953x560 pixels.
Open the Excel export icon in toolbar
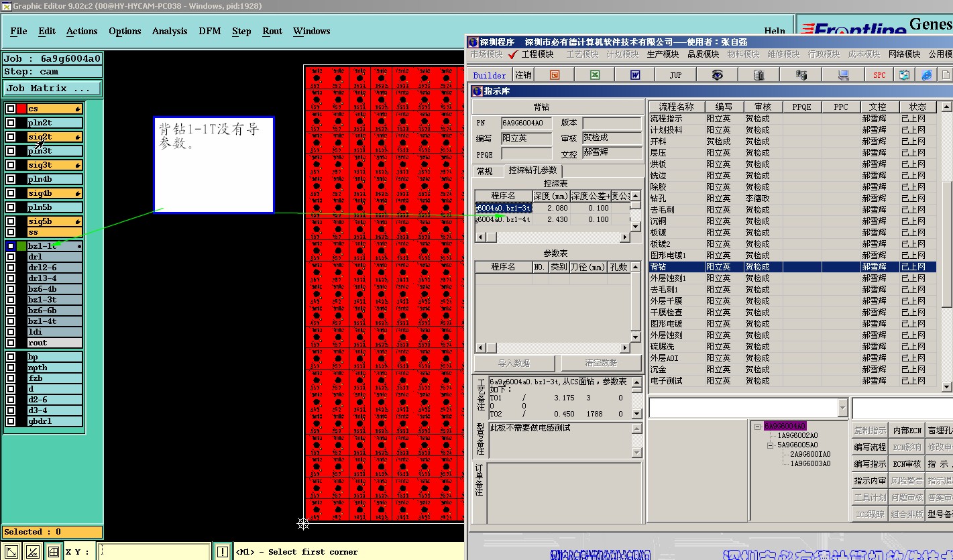(595, 75)
